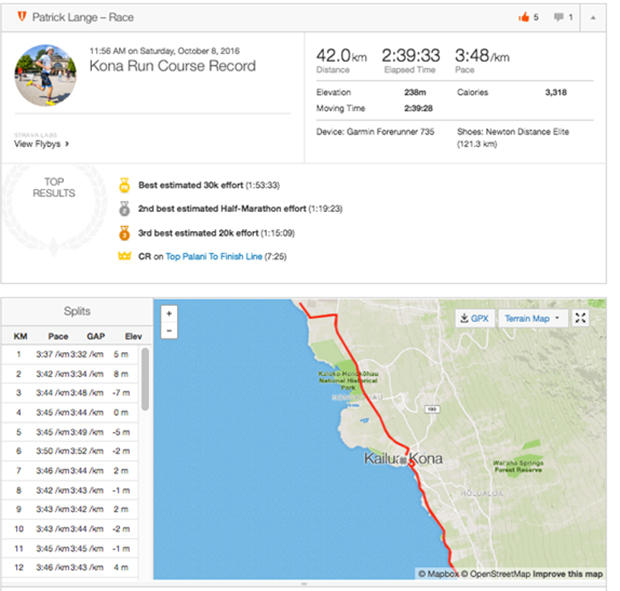Click the bronze medal 20k effort icon
The width and height of the screenshot is (620, 591).
tap(125, 233)
